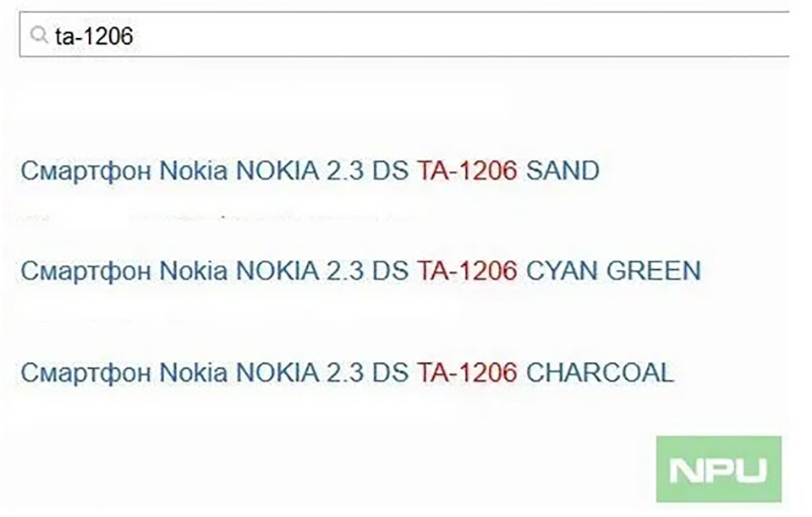Click red TA-1206 in the CYAN GREEN result
The image size is (812, 517).
pos(467,271)
